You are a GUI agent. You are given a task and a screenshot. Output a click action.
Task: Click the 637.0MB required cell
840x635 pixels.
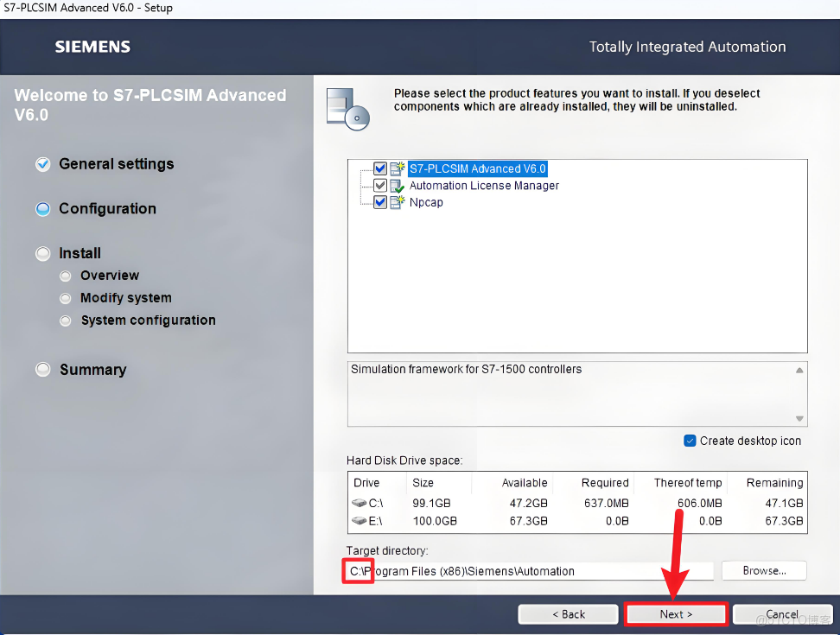pos(606,504)
